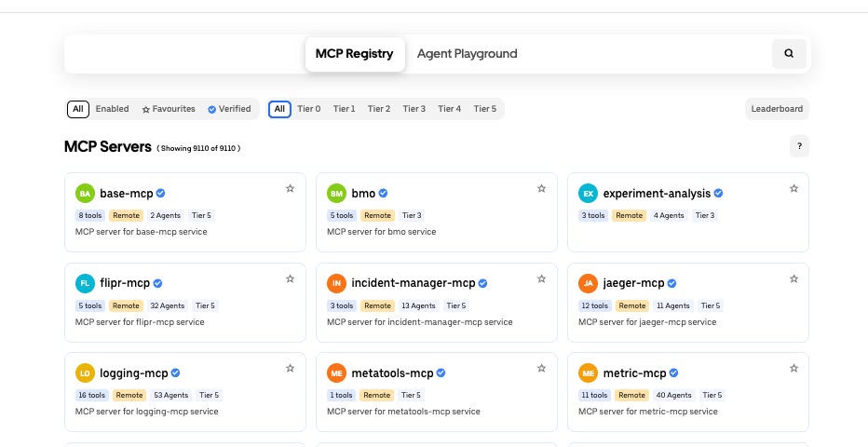Filter servers by Tier 4

[450, 109]
